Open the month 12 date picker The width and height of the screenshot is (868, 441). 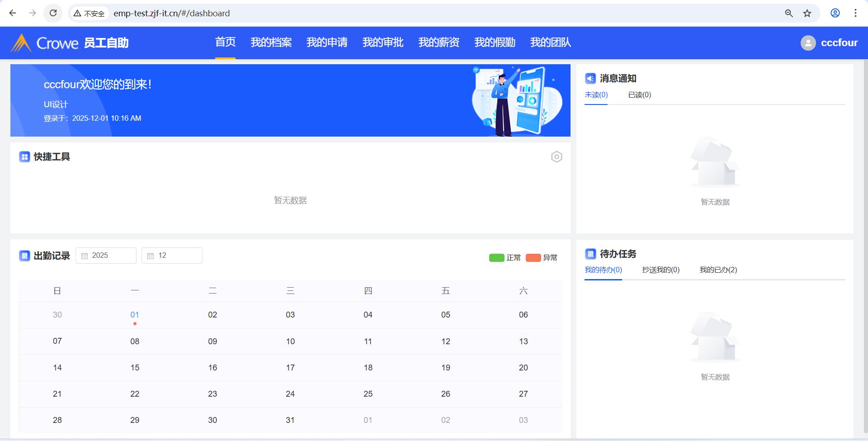tap(172, 256)
